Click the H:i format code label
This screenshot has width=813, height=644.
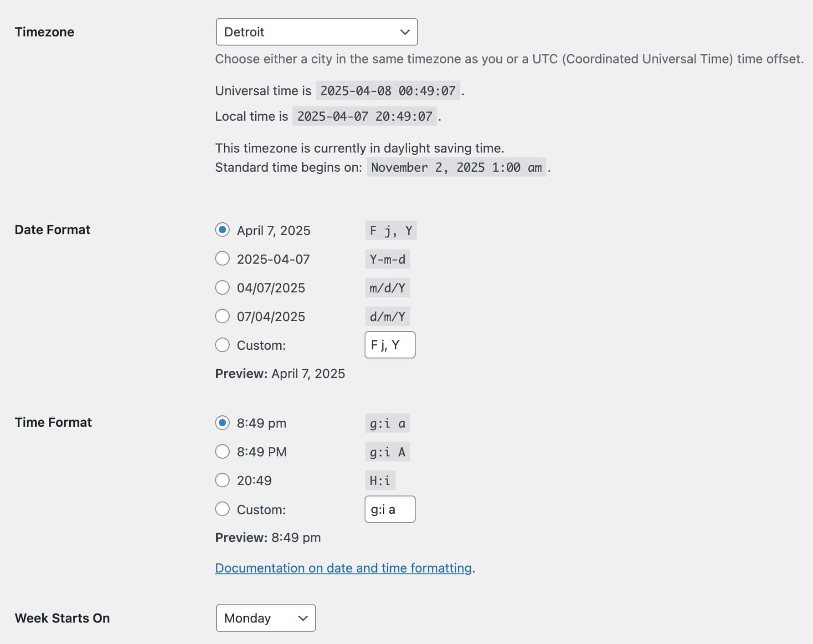tap(380, 480)
